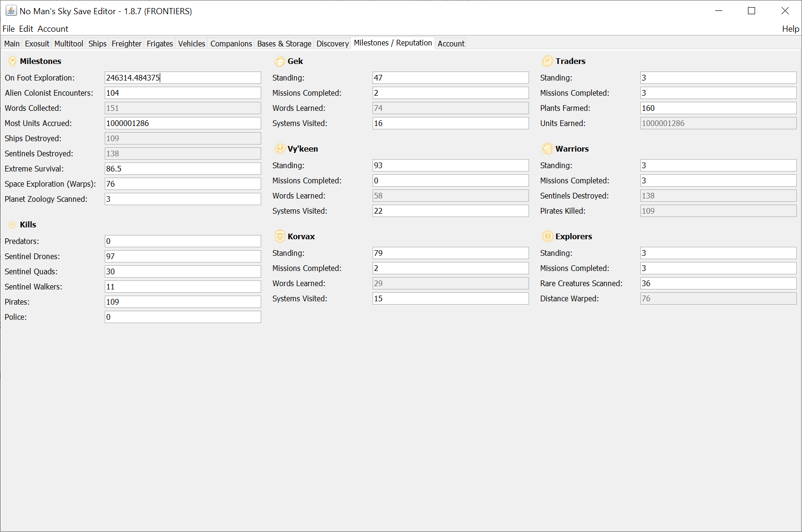Click the Warriors Standing field
This screenshot has height=532, width=802.
[x=718, y=165]
